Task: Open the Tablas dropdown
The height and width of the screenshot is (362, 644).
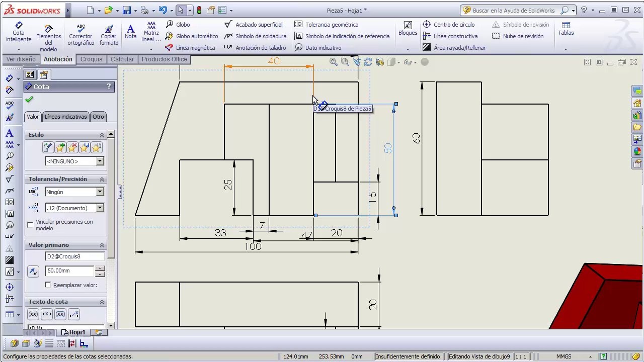Action: pos(566,49)
